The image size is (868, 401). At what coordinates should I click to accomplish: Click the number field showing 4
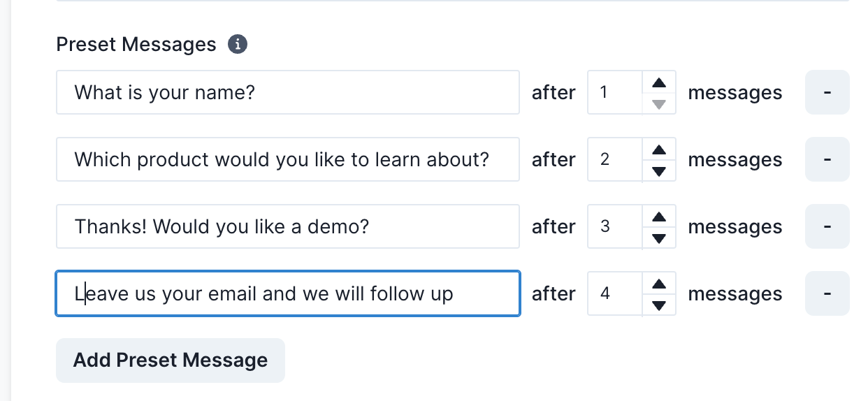(x=614, y=293)
